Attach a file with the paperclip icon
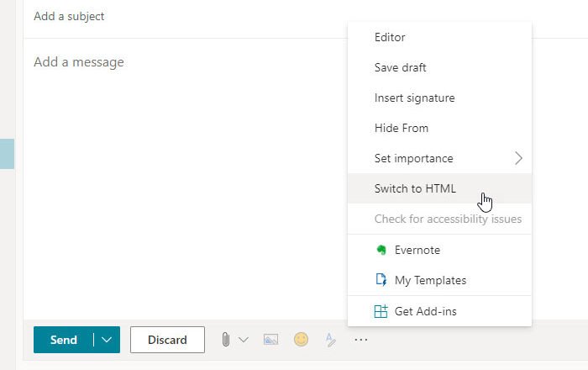588x370 pixels. [x=225, y=340]
